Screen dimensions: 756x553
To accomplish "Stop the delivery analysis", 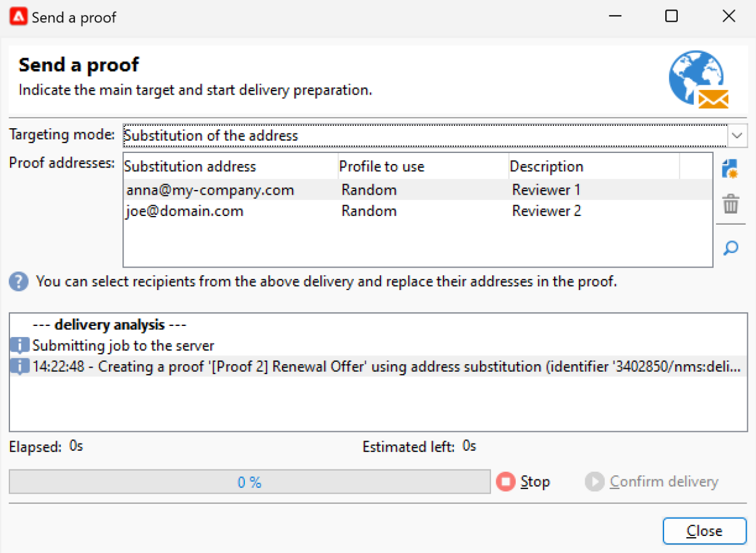I will click(523, 482).
